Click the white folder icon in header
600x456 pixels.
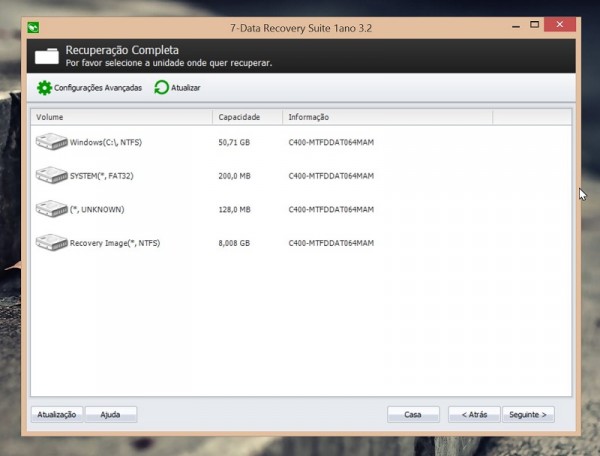coord(47,56)
